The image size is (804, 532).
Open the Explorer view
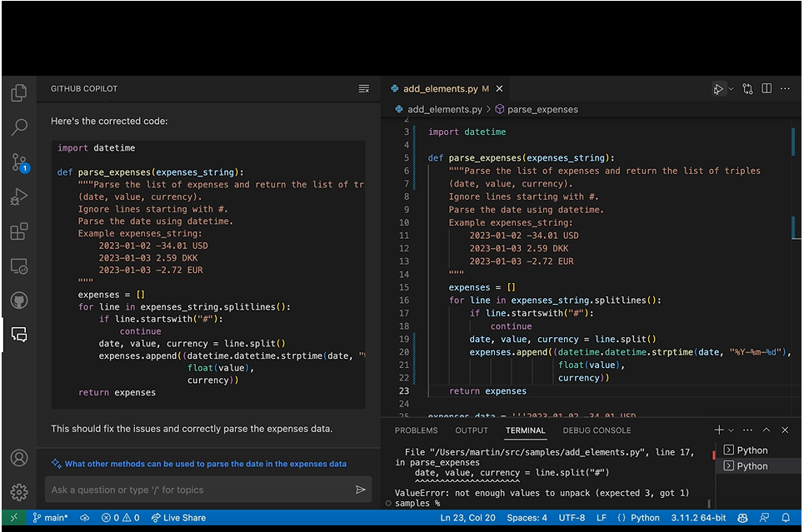click(19, 92)
